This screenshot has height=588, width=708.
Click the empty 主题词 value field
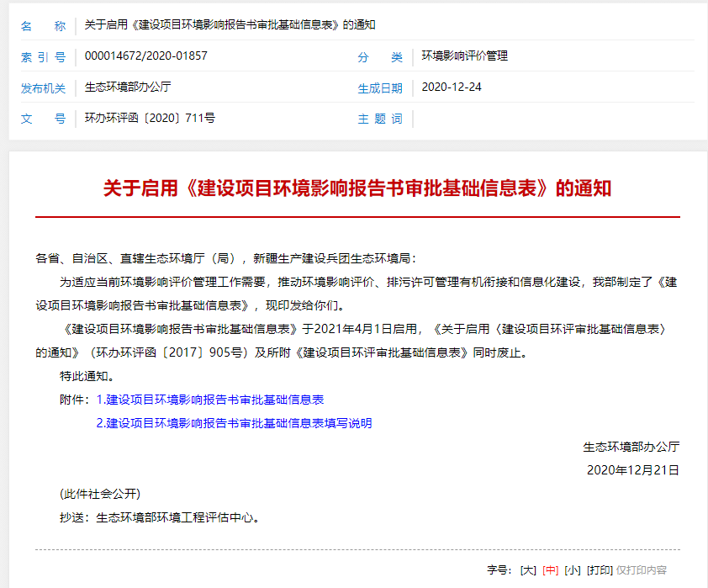tap(547, 118)
